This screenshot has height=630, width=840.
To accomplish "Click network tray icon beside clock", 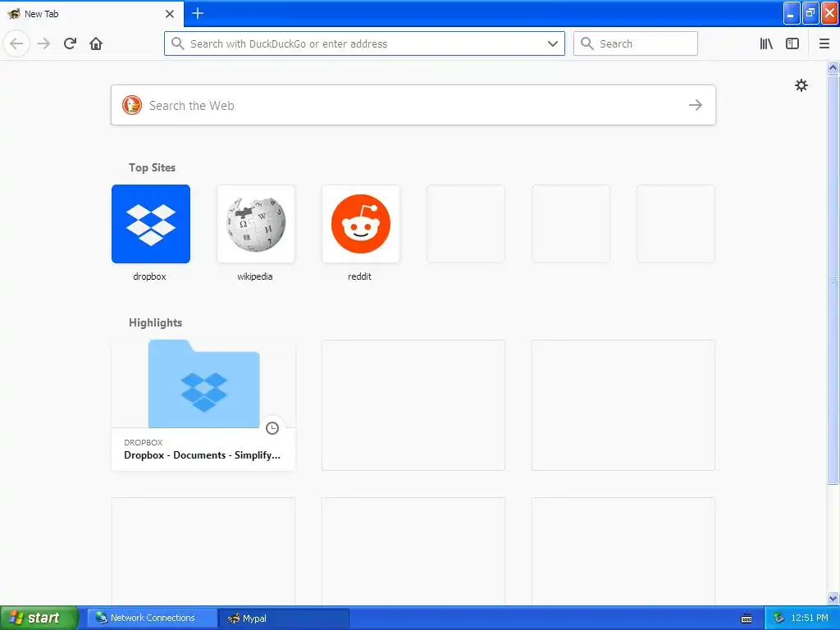I will point(778,619).
